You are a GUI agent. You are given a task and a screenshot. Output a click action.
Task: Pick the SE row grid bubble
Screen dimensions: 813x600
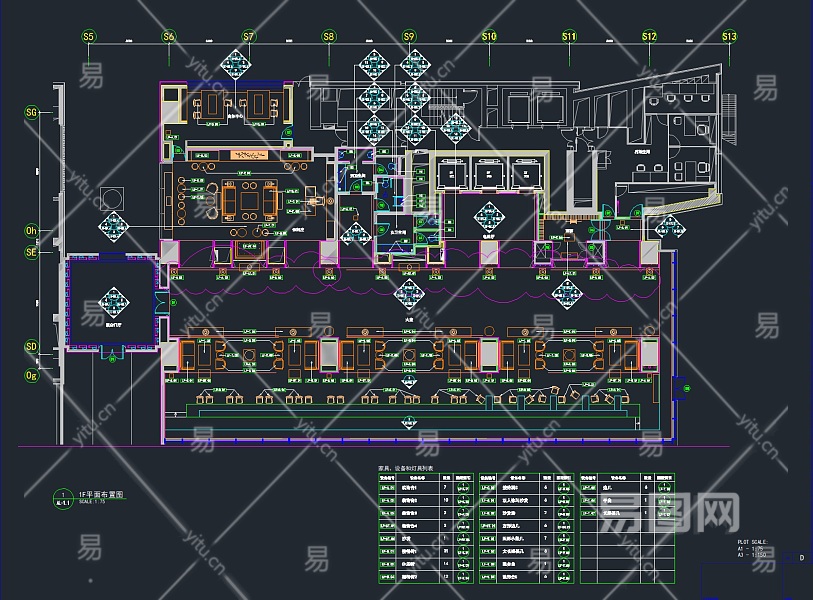31,253
